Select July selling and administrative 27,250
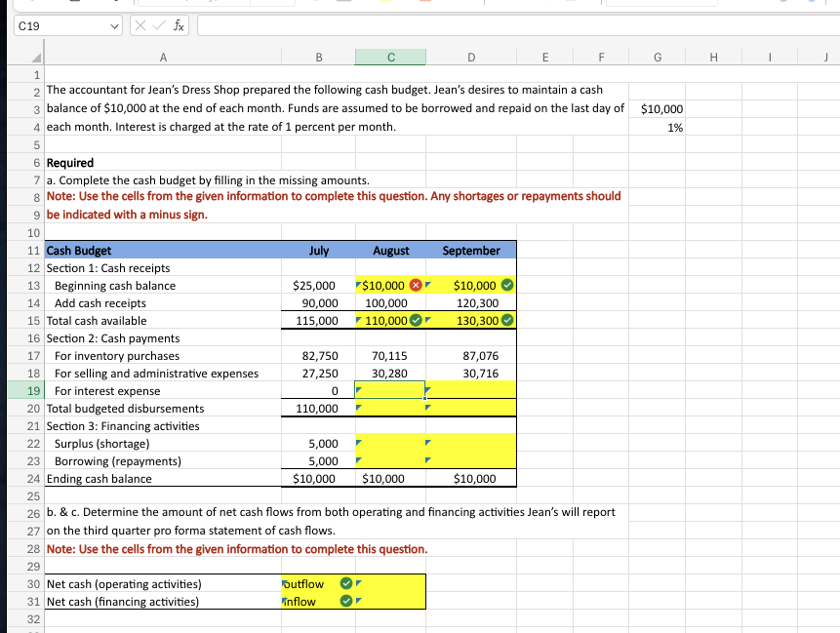840x633 pixels. click(318, 374)
